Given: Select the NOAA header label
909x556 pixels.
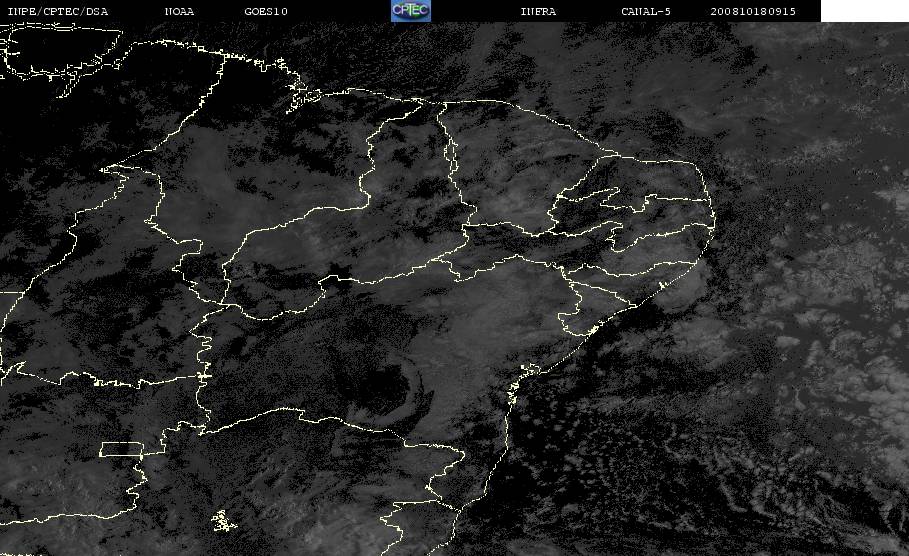Looking at the screenshot, I should click(x=179, y=12).
